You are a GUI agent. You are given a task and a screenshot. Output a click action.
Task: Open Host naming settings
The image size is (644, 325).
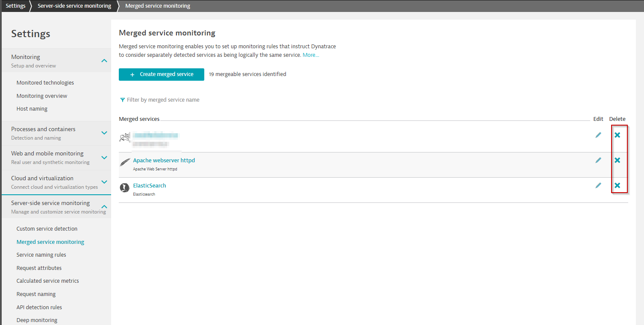32,109
